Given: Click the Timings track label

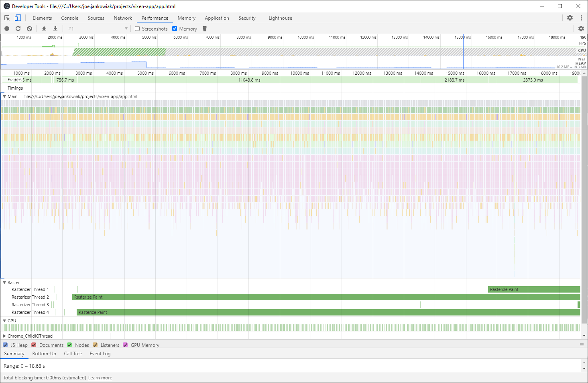Looking at the screenshot, I should (15, 88).
